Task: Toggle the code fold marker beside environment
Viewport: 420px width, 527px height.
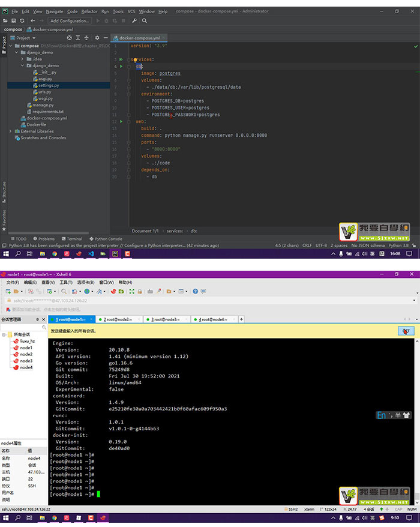Action: 128,94
